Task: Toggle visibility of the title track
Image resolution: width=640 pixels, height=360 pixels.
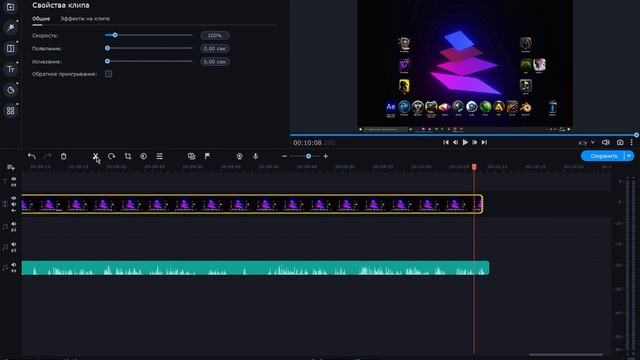Action: click(13, 179)
